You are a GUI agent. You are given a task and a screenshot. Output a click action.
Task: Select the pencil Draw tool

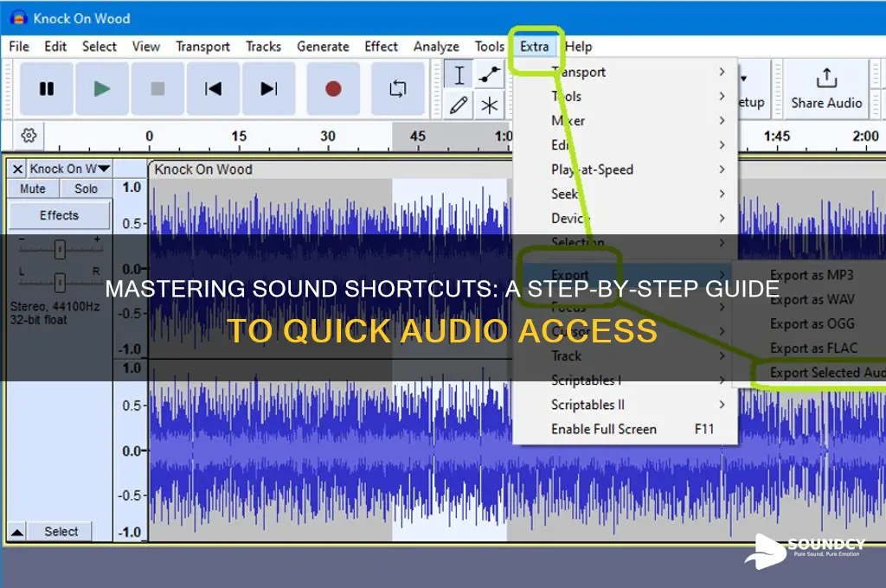[x=459, y=105]
